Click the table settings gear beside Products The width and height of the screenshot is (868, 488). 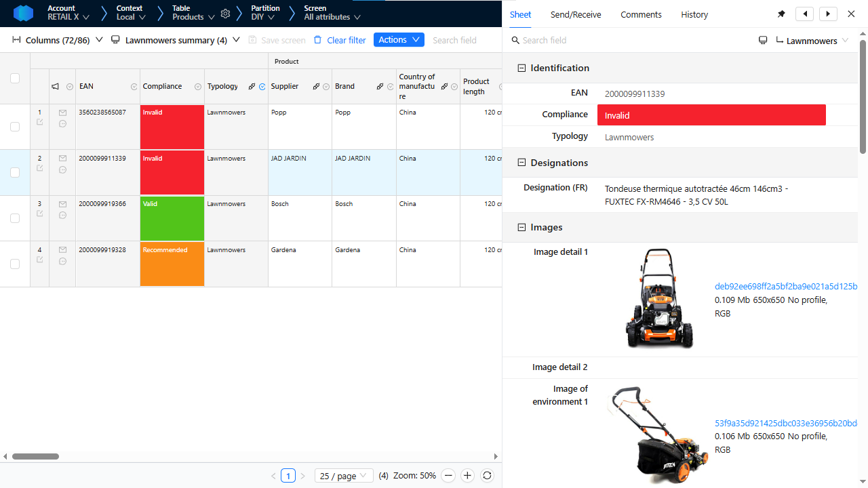[x=225, y=14]
